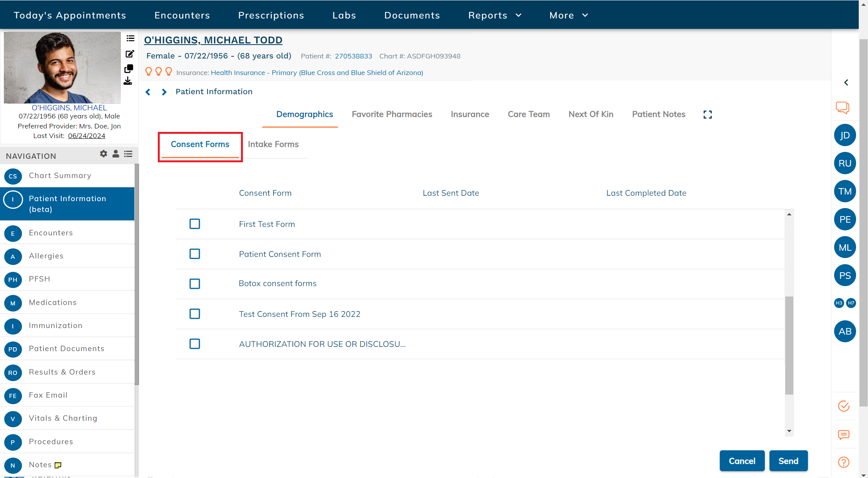
Task: Select the PS user avatar
Action: tap(845, 276)
